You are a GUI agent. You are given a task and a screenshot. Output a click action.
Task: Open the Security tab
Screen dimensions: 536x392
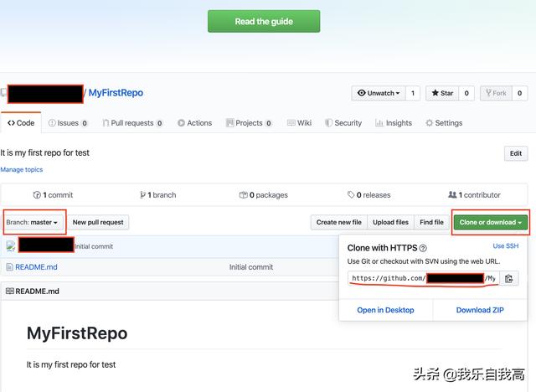click(343, 123)
